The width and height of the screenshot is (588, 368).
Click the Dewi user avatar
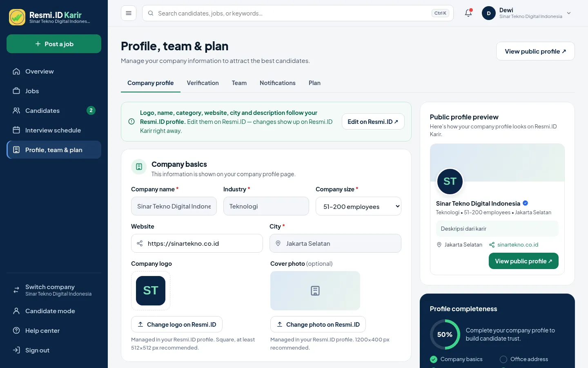(489, 13)
